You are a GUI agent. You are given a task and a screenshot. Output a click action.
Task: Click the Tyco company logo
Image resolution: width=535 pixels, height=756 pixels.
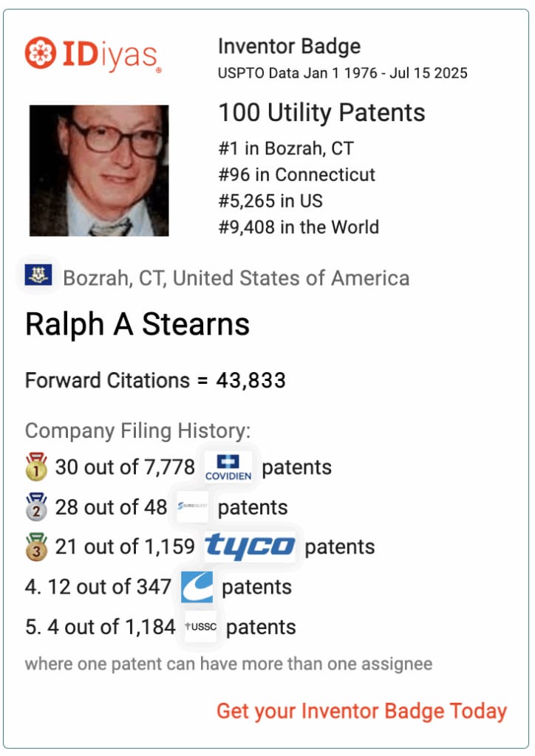pyautogui.click(x=250, y=546)
